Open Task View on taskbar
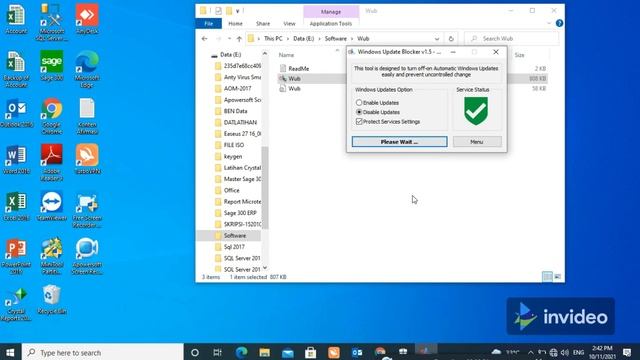The height and width of the screenshot is (360, 640). (218, 352)
